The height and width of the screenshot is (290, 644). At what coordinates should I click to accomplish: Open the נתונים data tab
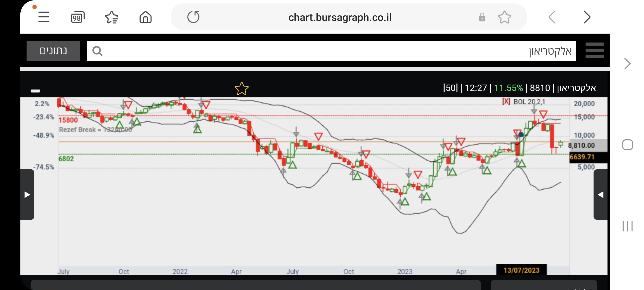click(x=53, y=51)
